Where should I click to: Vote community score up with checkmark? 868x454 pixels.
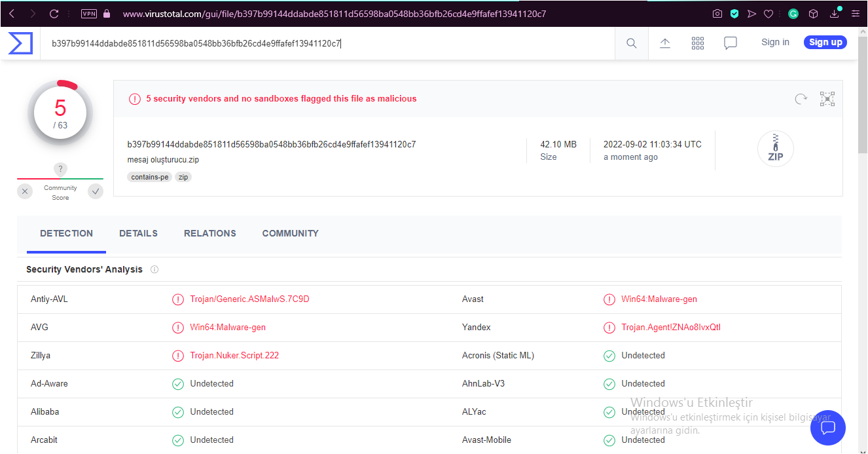[96, 191]
